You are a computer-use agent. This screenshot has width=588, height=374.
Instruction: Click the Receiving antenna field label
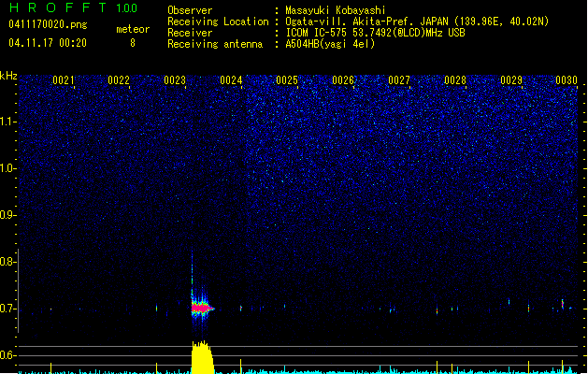click(215, 44)
